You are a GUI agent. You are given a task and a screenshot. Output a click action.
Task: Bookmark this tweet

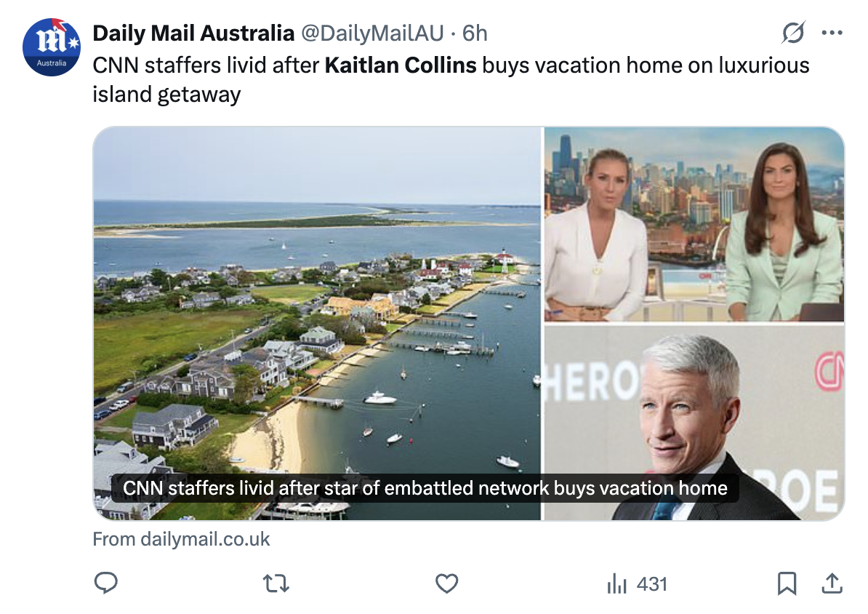pyautogui.click(x=787, y=583)
